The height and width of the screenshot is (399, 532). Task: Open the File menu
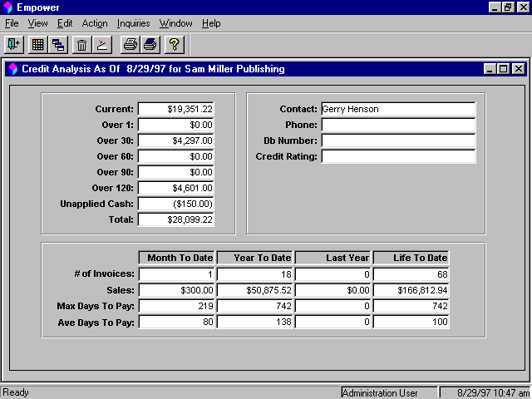(12, 23)
